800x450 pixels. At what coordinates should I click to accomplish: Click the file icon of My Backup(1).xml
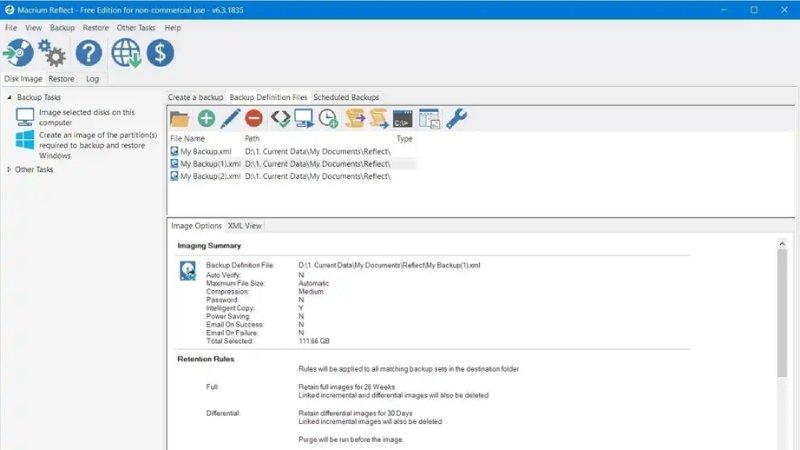174,164
